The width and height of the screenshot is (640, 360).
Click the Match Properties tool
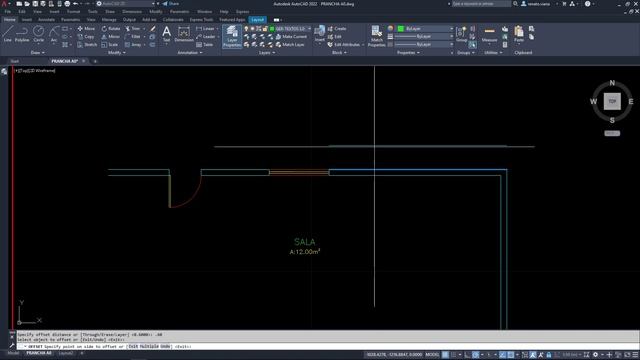click(376, 36)
